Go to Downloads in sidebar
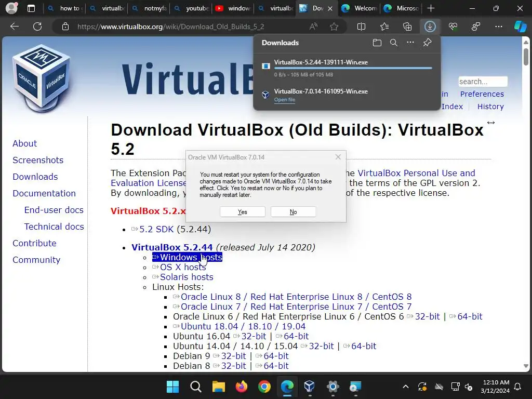The height and width of the screenshot is (399, 532). [35, 177]
